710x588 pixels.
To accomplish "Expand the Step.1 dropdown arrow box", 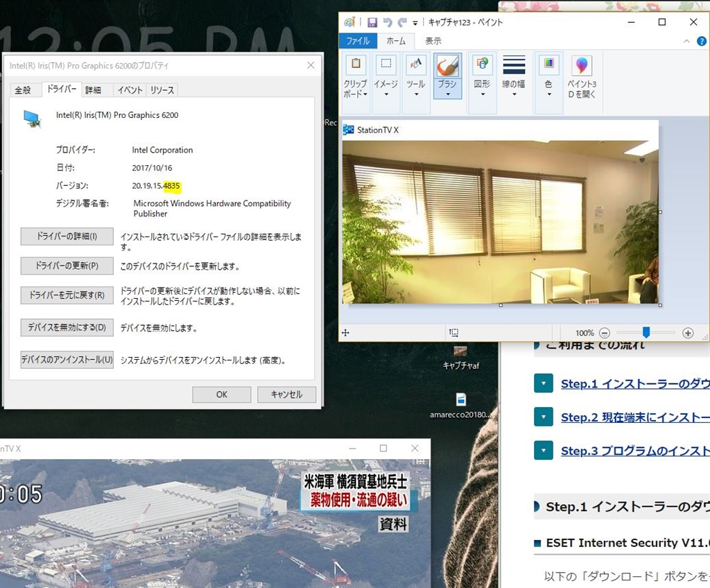I will pos(544,383).
